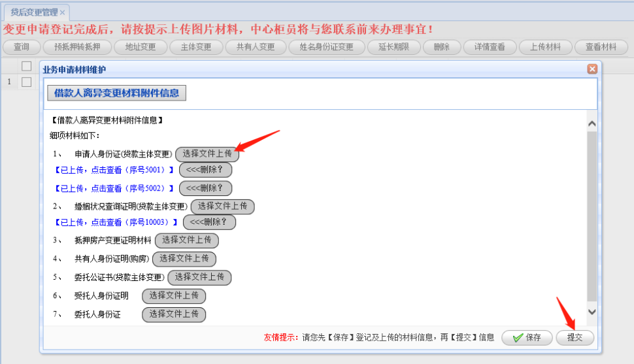Click the 提交 button
The image size is (634, 364).
(x=575, y=338)
